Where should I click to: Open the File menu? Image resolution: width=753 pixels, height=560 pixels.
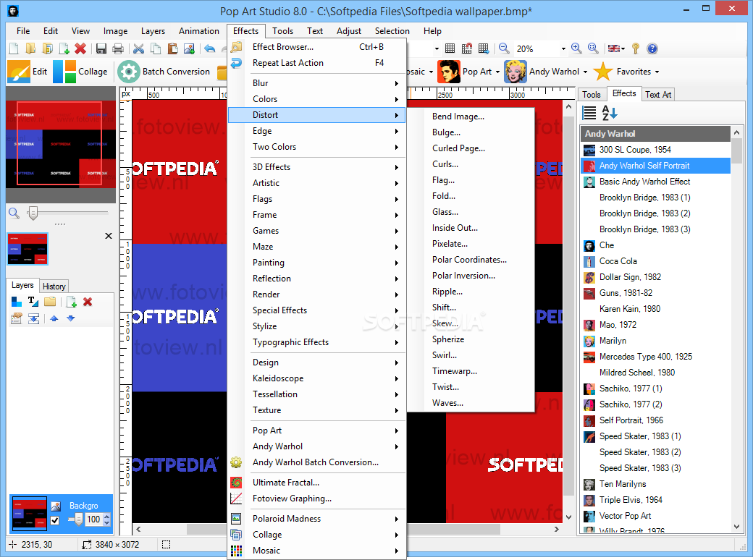point(23,30)
